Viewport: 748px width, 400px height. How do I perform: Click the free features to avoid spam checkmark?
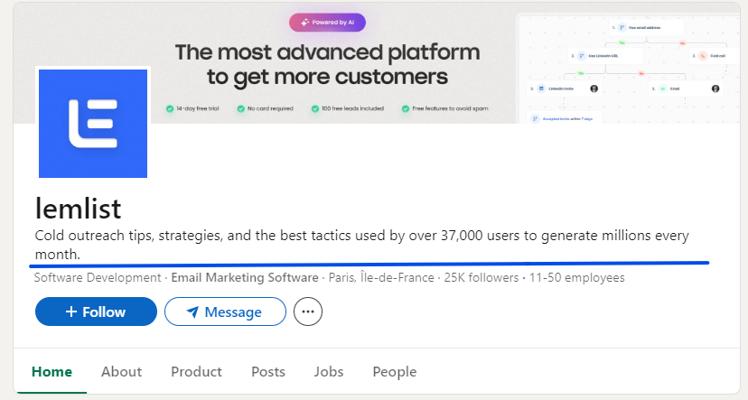(x=405, y=109)
